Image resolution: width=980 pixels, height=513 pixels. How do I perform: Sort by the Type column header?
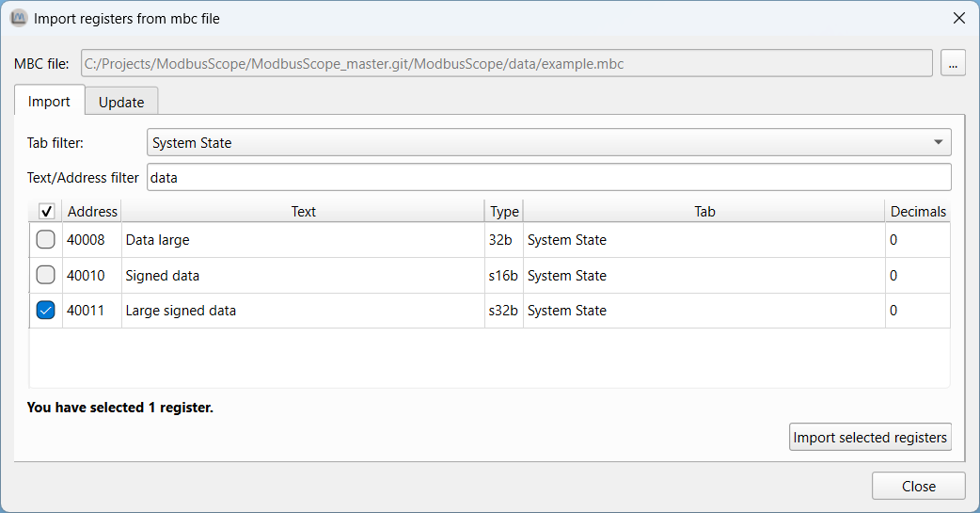pyautogui.click(x=504, y=212)
